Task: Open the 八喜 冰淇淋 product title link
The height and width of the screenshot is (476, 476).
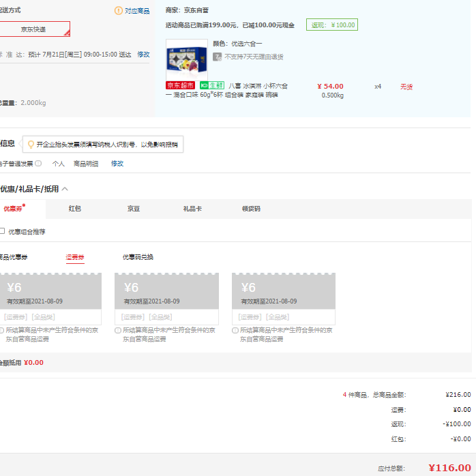Action: pos(226,91)
